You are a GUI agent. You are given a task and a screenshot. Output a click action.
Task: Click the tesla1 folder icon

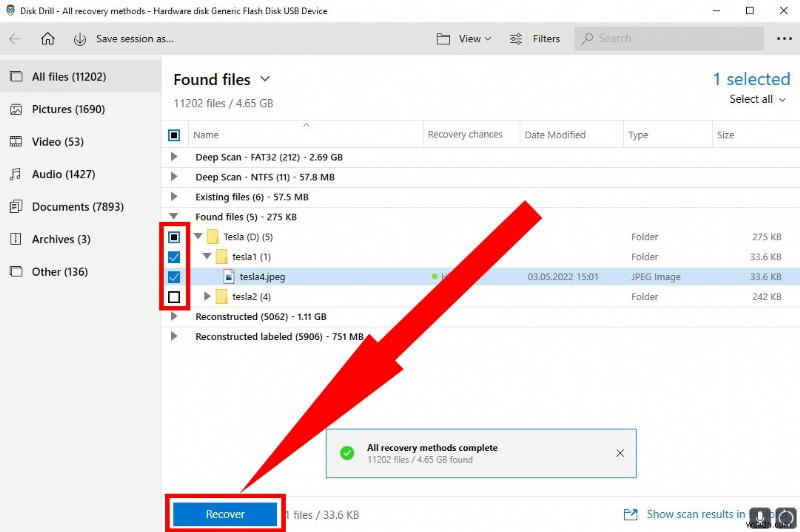[x=221, y=257]
